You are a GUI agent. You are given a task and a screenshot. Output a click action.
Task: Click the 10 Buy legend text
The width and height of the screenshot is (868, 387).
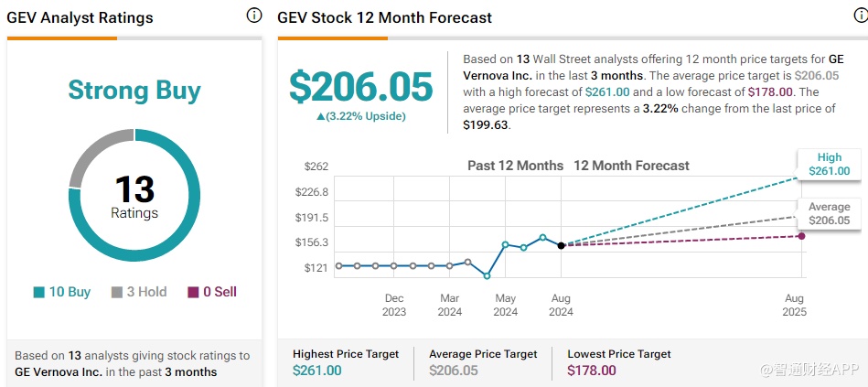pyautogui.click(x=70, y=293)
